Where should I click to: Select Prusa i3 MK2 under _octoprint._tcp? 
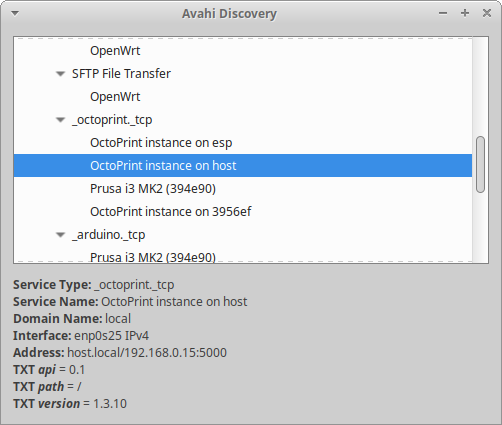click(x=243, y=189)
